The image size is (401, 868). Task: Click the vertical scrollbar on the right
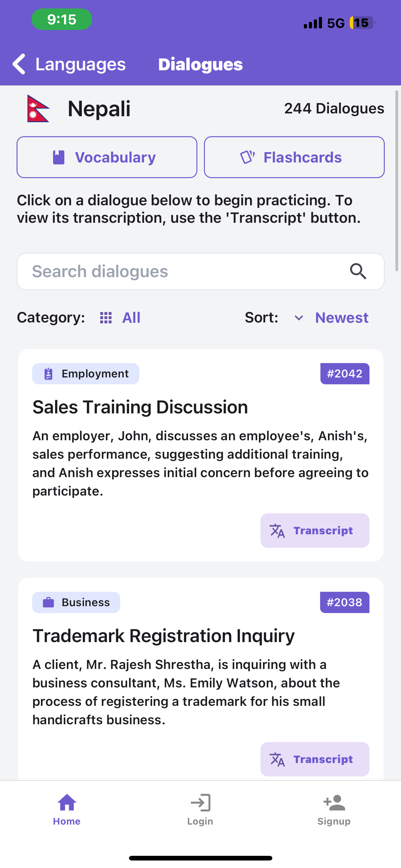point(397,181)
